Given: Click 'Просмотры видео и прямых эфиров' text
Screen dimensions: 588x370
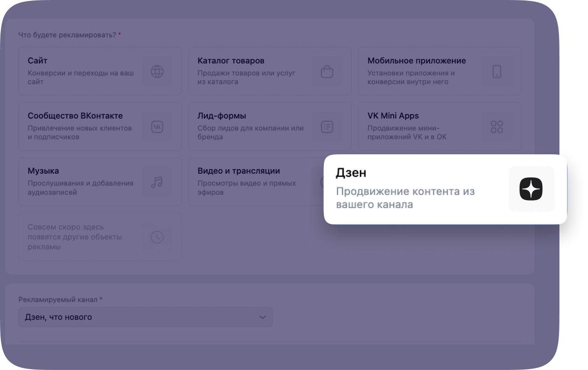Looking at the screenshot, I should tap(247, 188).
